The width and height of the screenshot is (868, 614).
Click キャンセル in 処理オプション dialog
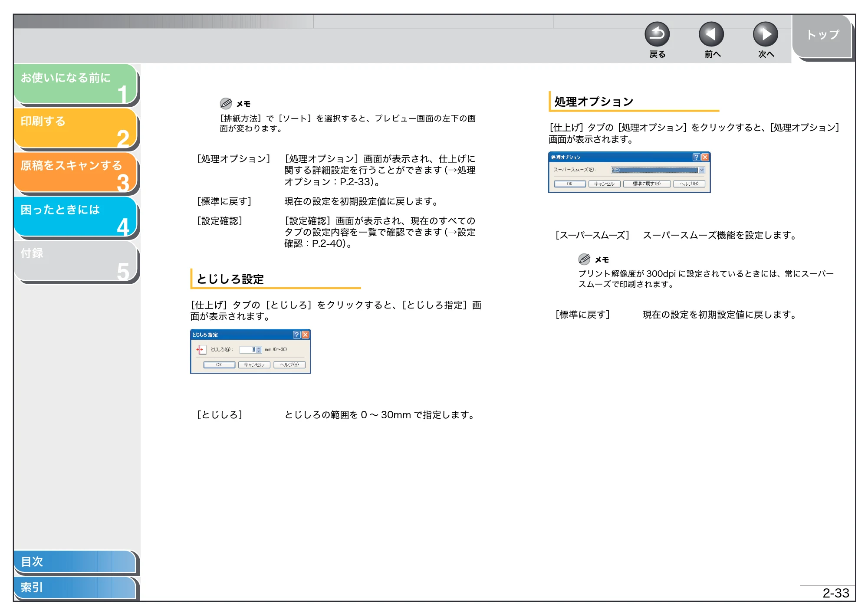pos(605,184)
